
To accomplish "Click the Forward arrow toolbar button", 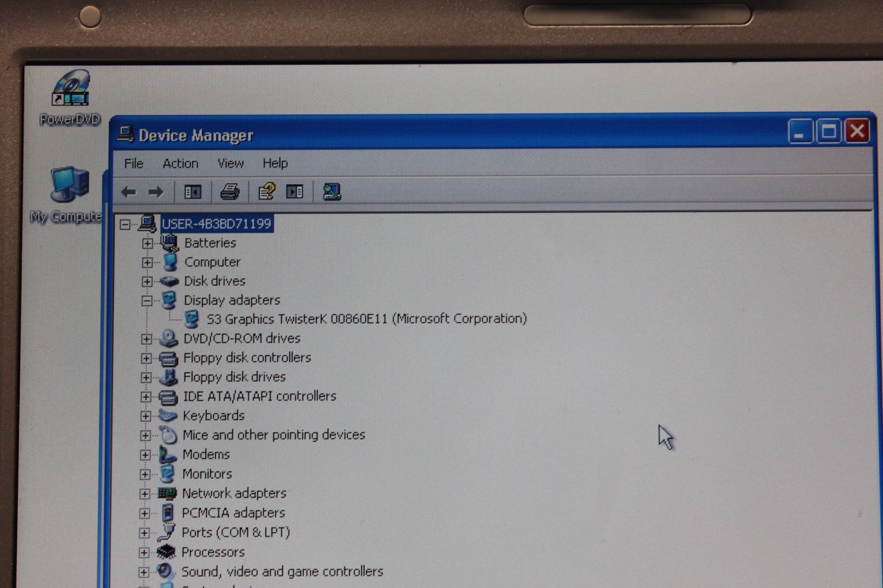I will [156, 192].
